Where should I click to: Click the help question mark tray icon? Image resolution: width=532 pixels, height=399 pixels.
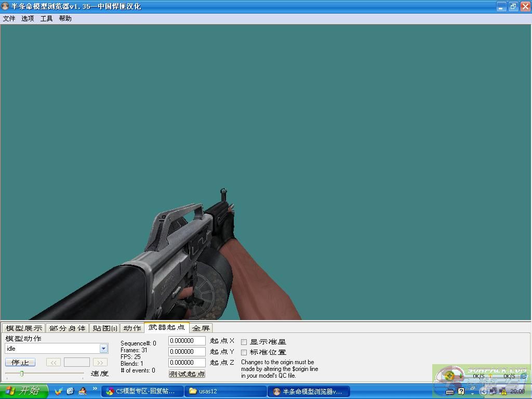[x=461, y=391]
